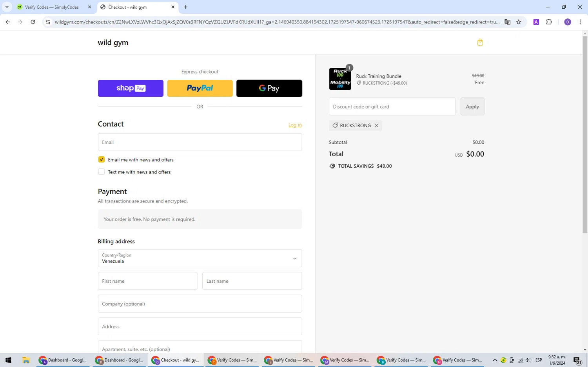
Task: Click the First name field
Action: (147, 281)
